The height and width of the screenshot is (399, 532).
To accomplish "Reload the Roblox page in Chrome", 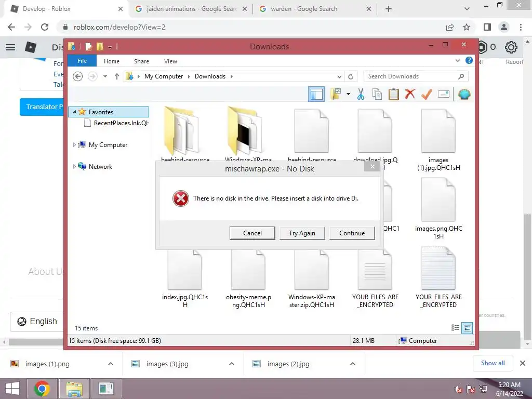I will click(45, 27).
